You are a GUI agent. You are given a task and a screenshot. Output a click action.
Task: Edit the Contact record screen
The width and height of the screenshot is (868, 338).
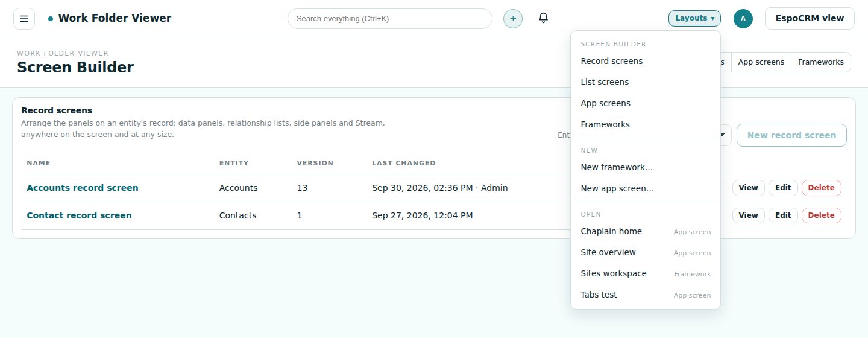(x=783, y=215)
